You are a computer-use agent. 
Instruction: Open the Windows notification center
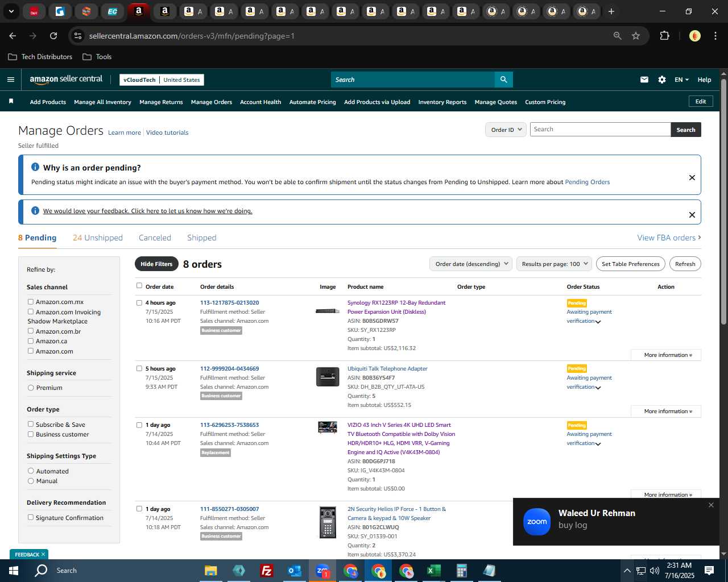coord(709,571)
